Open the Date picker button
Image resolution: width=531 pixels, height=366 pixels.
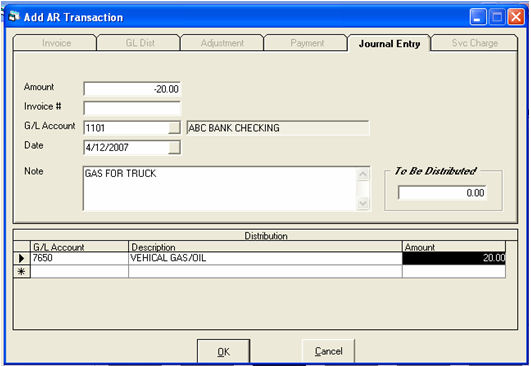point(174,148)
